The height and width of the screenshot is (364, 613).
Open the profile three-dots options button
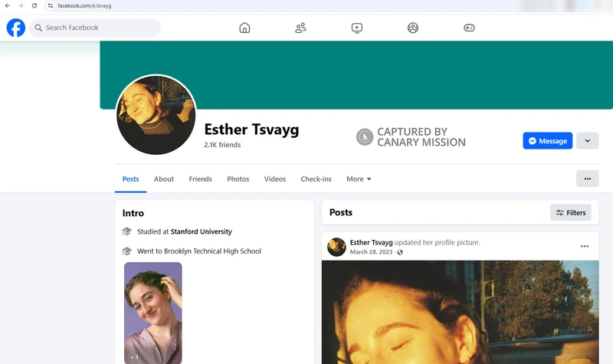click(587, 179)
